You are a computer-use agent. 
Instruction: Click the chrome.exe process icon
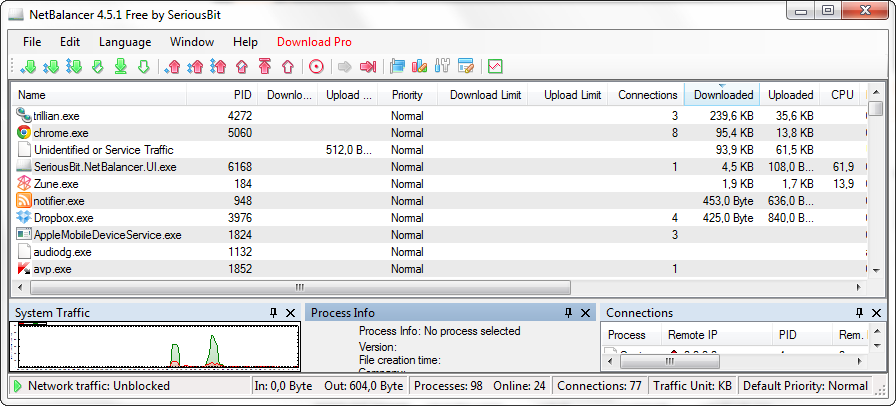(24, 133)
